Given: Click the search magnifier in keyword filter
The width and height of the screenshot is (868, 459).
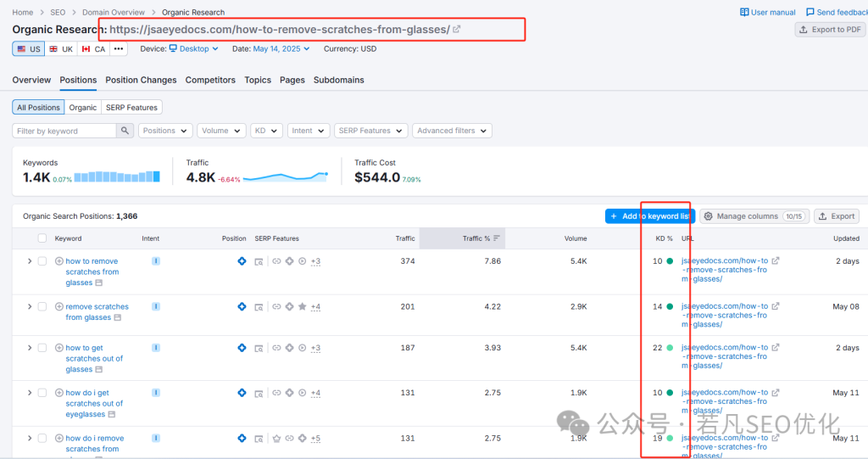Looking at the screenshot, I should [125, 131].
